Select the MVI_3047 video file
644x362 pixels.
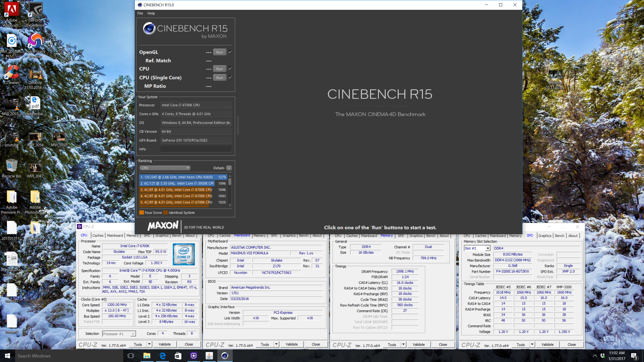[x=35, y=171]
